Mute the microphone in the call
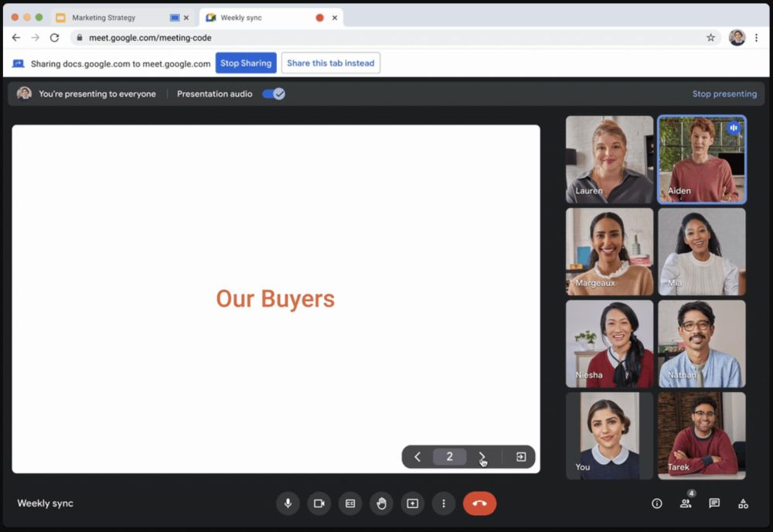Viewport: 773px width, 532px height. (288, 503)
